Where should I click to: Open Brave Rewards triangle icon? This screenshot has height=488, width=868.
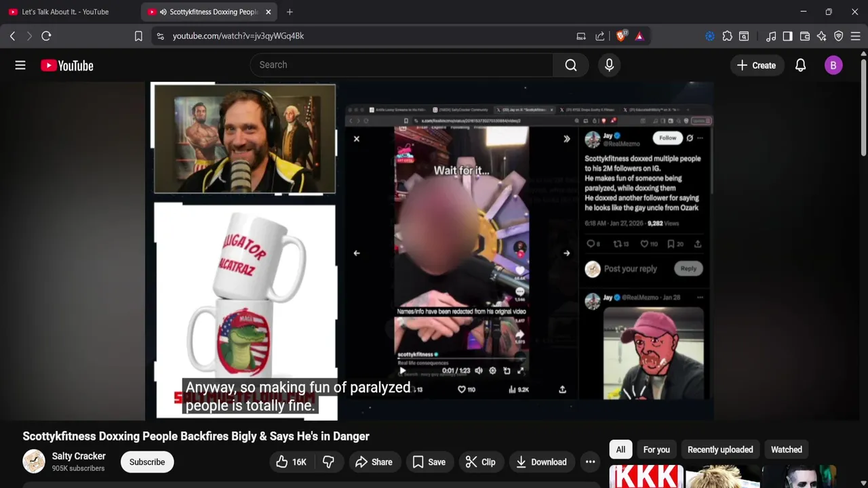639,36
